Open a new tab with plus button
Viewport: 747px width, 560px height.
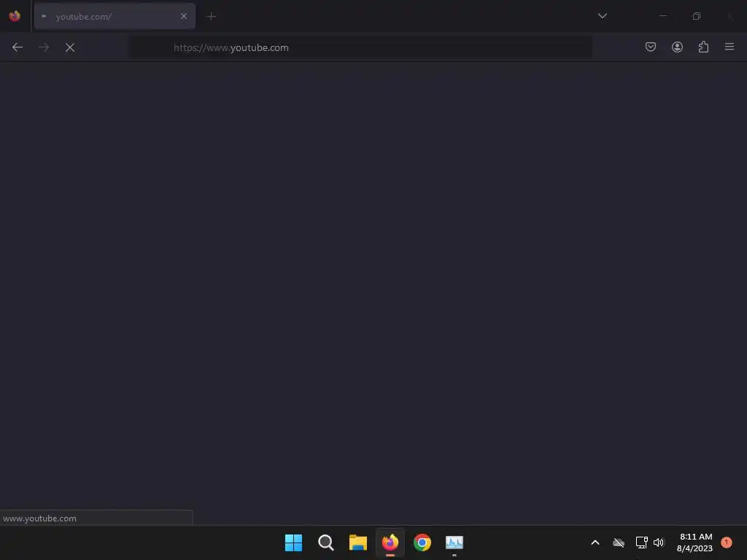211,17
